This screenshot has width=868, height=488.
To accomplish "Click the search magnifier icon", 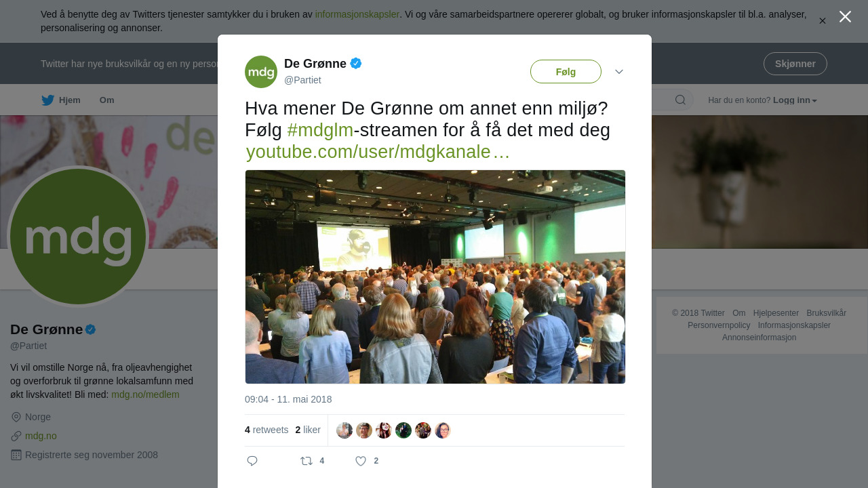I will click(x=680, y=100).
